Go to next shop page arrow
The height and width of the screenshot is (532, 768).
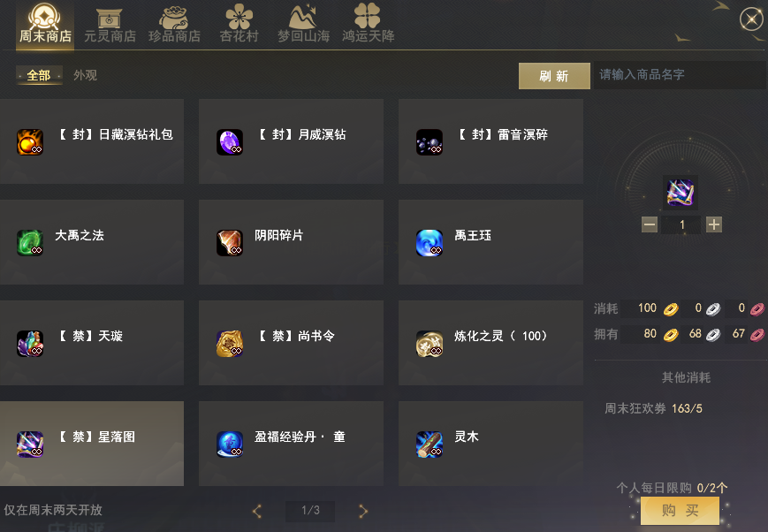pyautogui.click(x=363, y=511)
